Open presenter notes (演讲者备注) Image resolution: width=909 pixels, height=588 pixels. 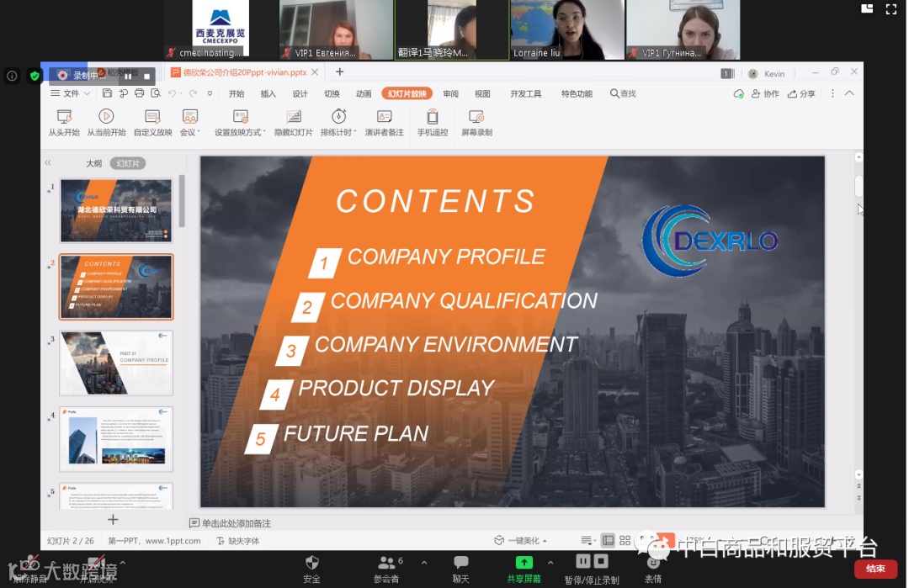384,122
